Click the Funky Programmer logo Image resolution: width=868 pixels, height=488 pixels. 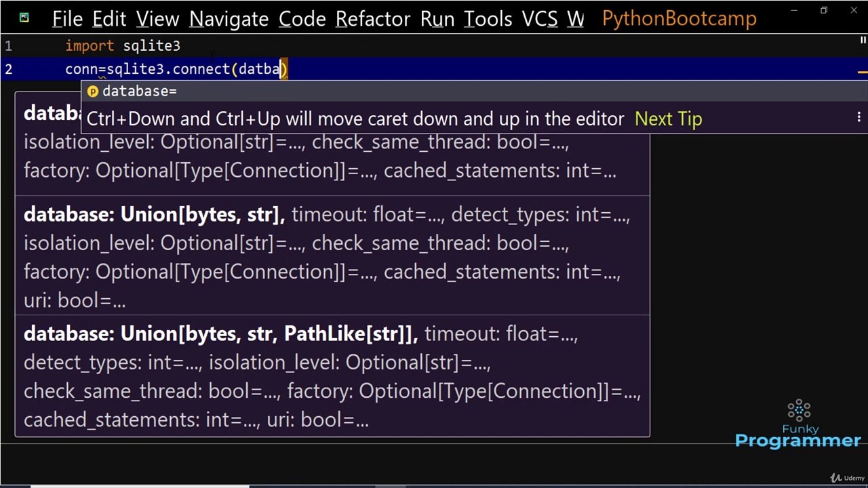[x=798, y=424]
